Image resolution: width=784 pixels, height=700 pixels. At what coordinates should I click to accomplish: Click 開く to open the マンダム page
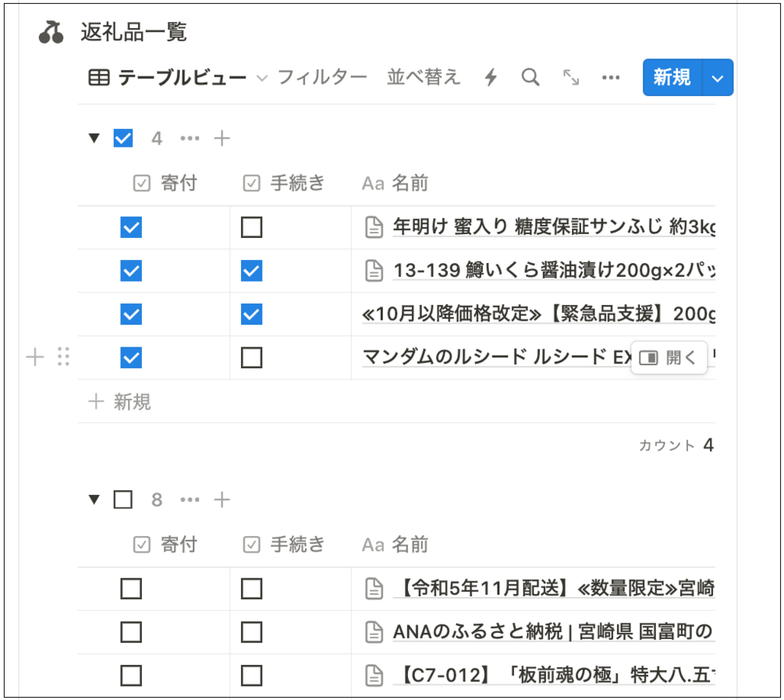click(669, 357)
